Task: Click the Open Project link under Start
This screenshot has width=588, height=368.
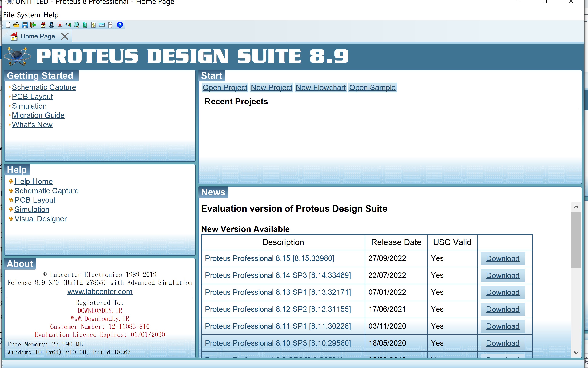Action: pos(225,87)
